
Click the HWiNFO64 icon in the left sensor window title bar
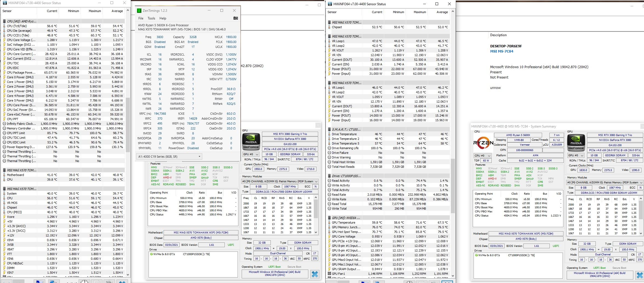[4, 3]
